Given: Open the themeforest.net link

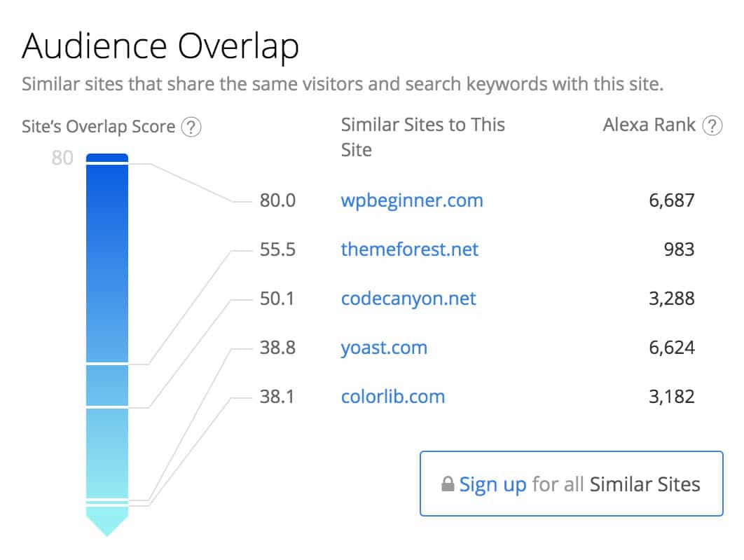Looking at the screenshot, I should tap(410, 249).
